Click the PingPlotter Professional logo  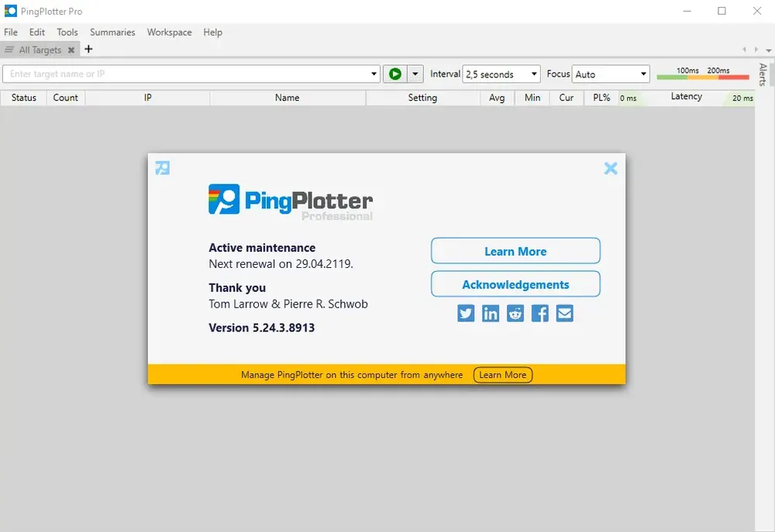(291, 201)
